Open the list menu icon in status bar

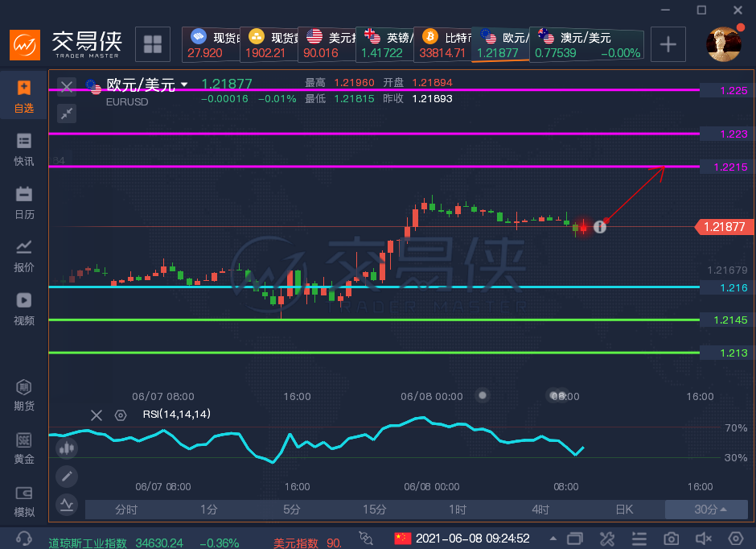point(639,539)
